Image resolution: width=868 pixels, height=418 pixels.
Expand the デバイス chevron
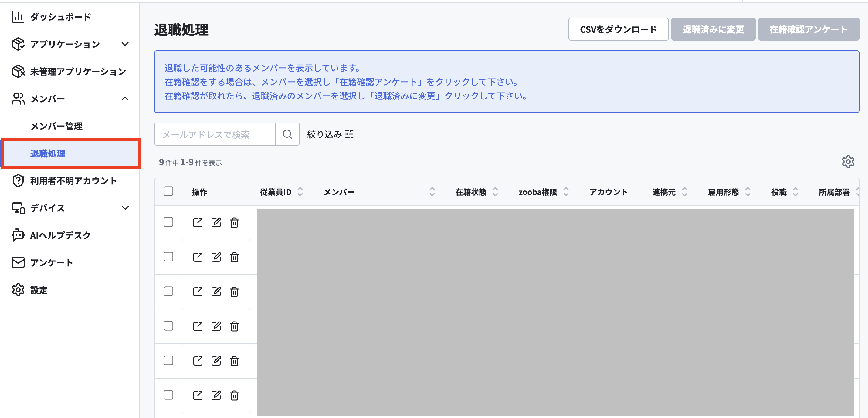[125, 208]
